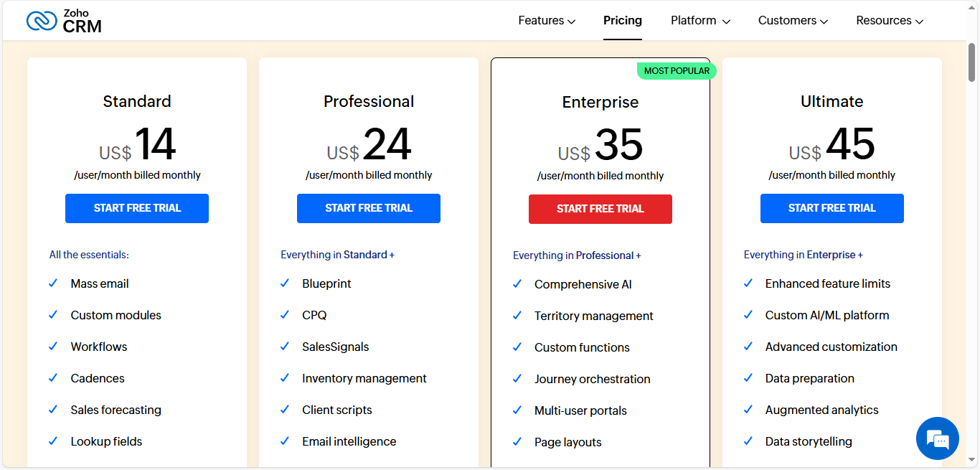Expand the Platform dropdown menu
Viewport: 980px width, 470px height.
tap(700, 21)
